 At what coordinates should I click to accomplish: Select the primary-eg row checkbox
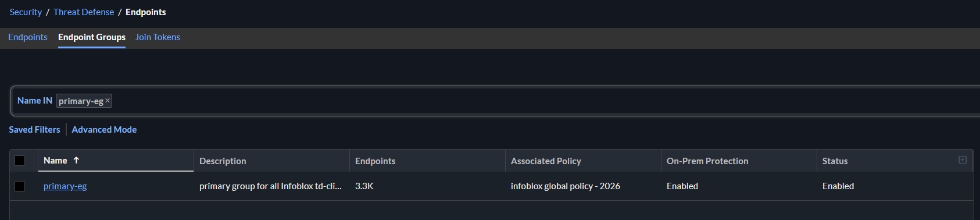[20, 186]
